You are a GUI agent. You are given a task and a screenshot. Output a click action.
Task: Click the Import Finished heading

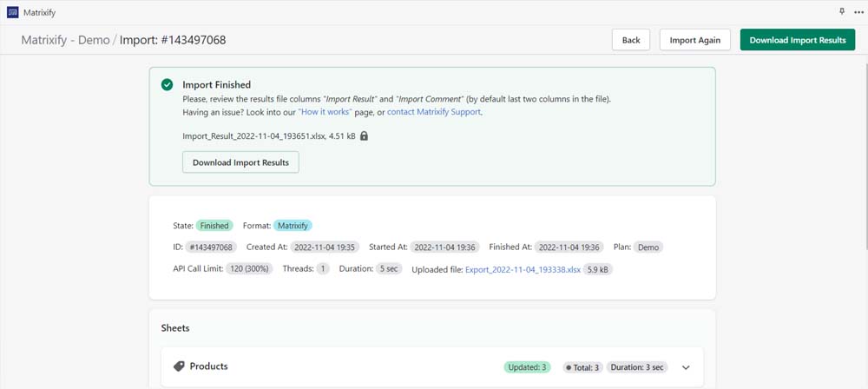pyautogui.click(x=216, y=85)
